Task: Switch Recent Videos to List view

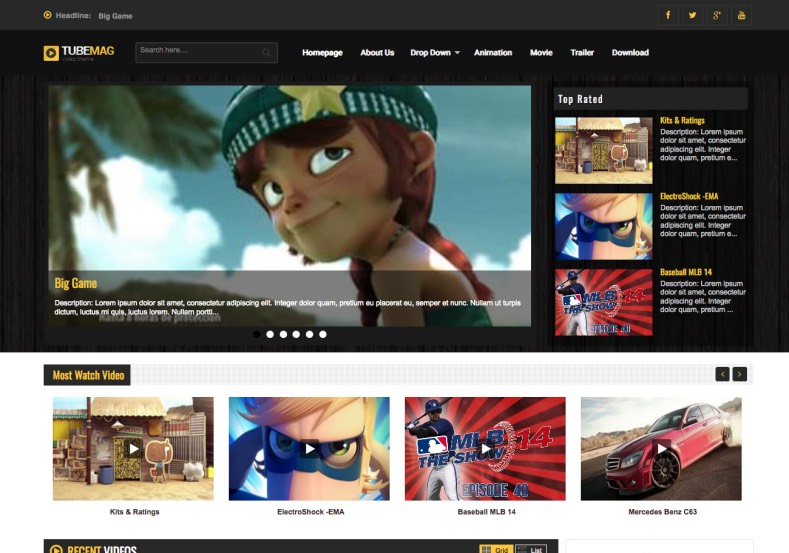Action: [x=531, y=549]
